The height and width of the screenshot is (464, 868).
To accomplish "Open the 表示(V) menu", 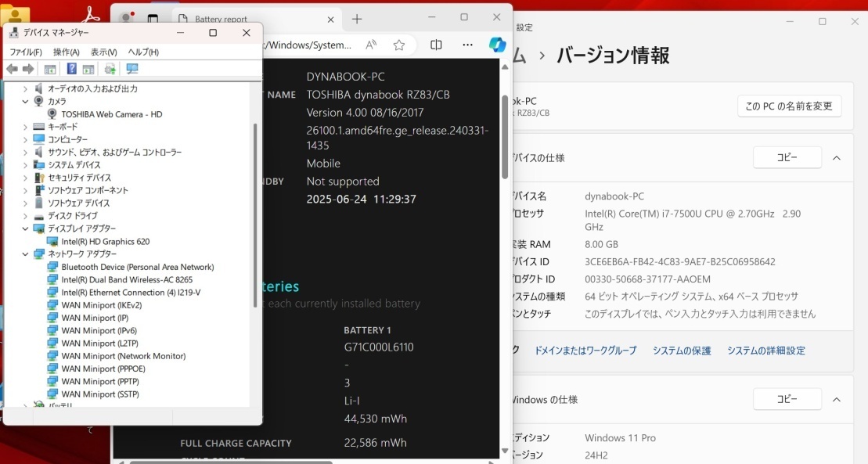I will 103,52.
